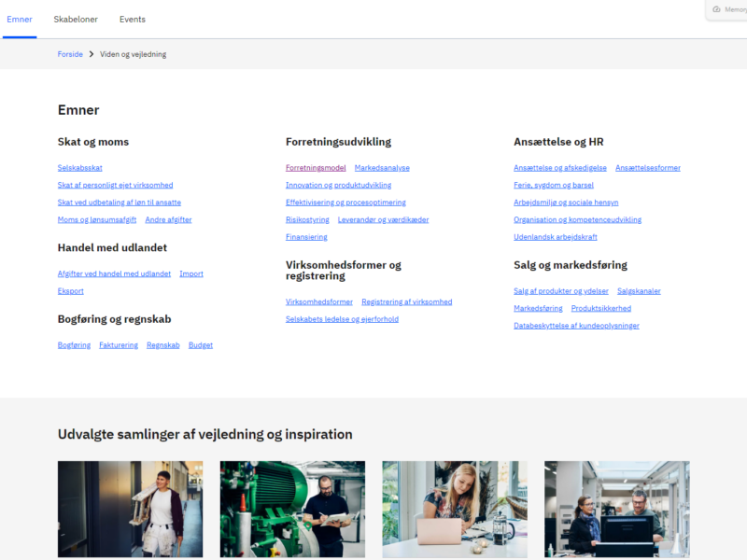Screen dimensions: 747x560
Task: Go to Forside breadcrumb link
Action: point(70,54)
